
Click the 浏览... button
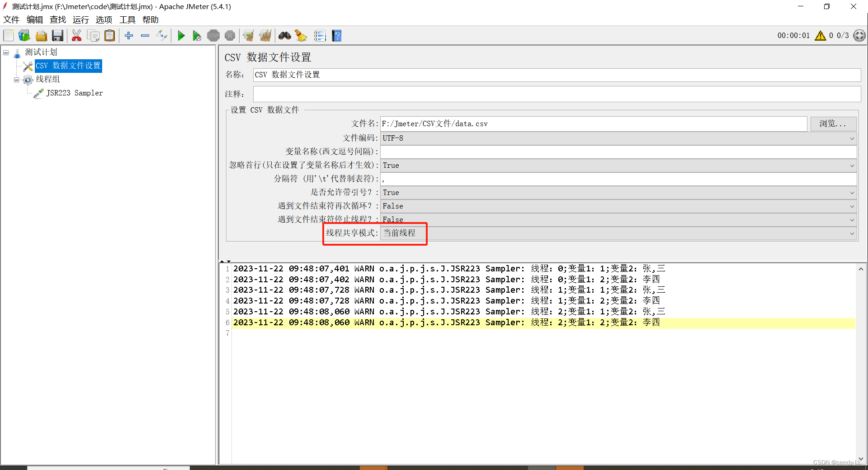[x=833, y=123]
